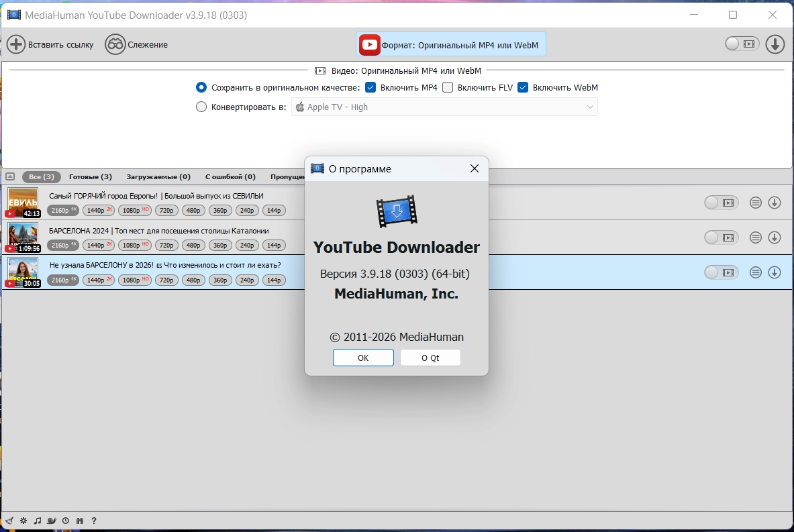This screenshot has width=794, height=532.
Task: Select Сохранить в оригинальном качестве radio button
Action: click(x=201, y=88)
